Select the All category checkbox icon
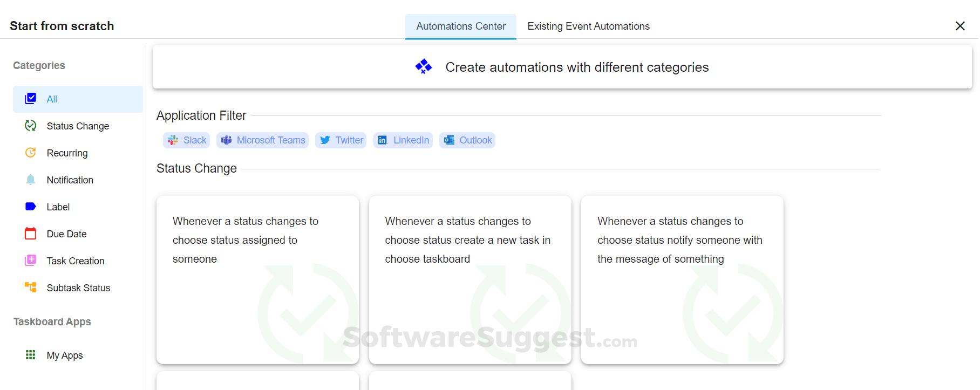This screenshot has width=980, height=390. 31,99
